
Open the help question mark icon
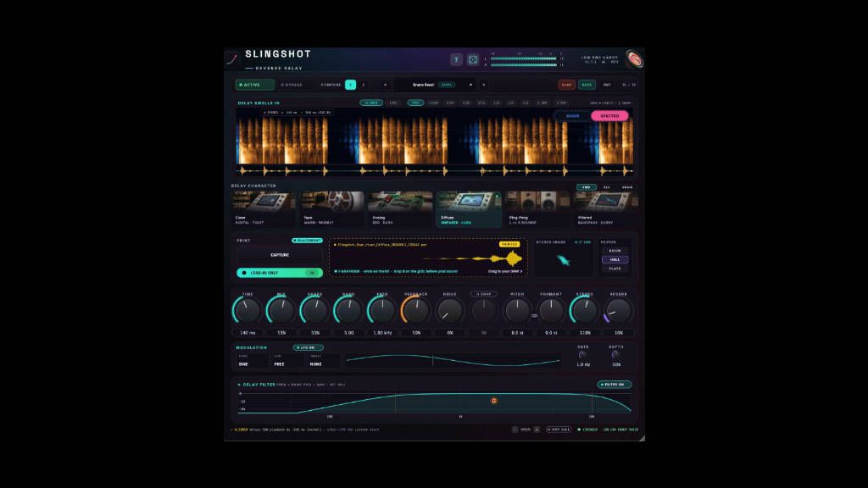(456, 59)
